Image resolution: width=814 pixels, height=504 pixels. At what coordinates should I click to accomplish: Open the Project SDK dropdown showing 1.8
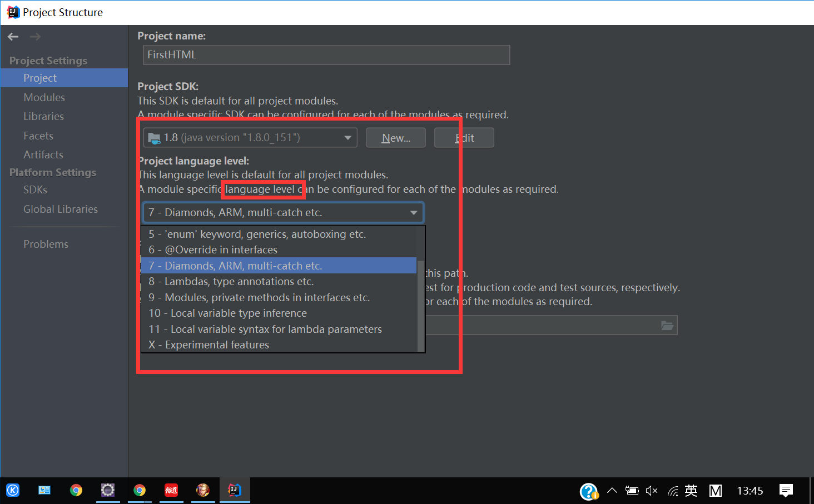(249, 137)
